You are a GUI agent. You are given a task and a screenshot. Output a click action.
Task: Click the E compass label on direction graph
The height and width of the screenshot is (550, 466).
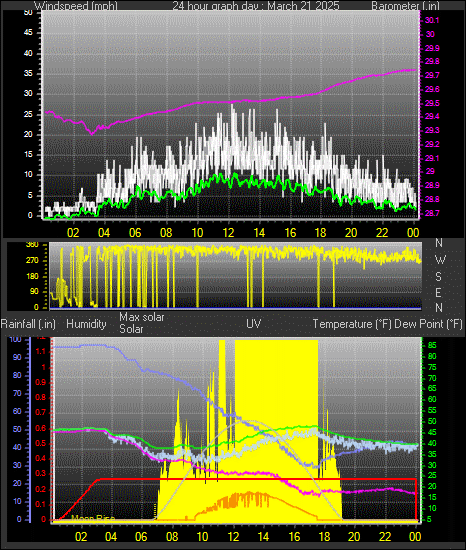click(x=438, y=293)
